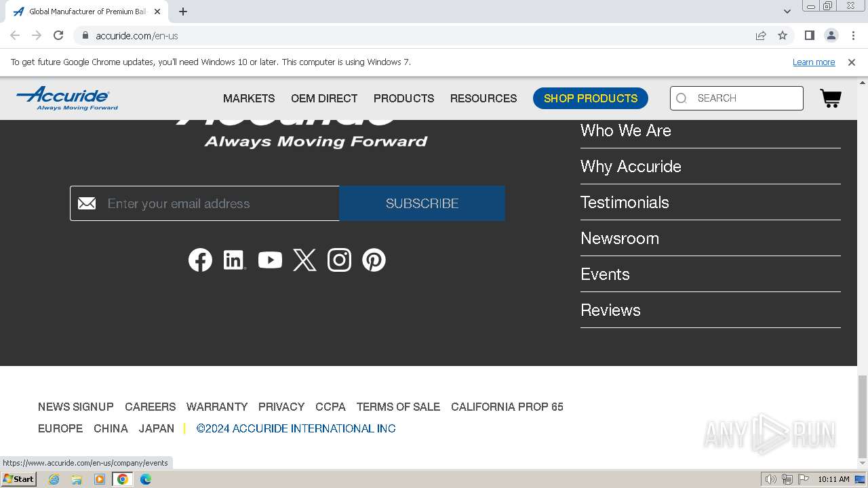Click the address bar URL
Viewport: 868px width, 488px height.
(x=137, y=36)
